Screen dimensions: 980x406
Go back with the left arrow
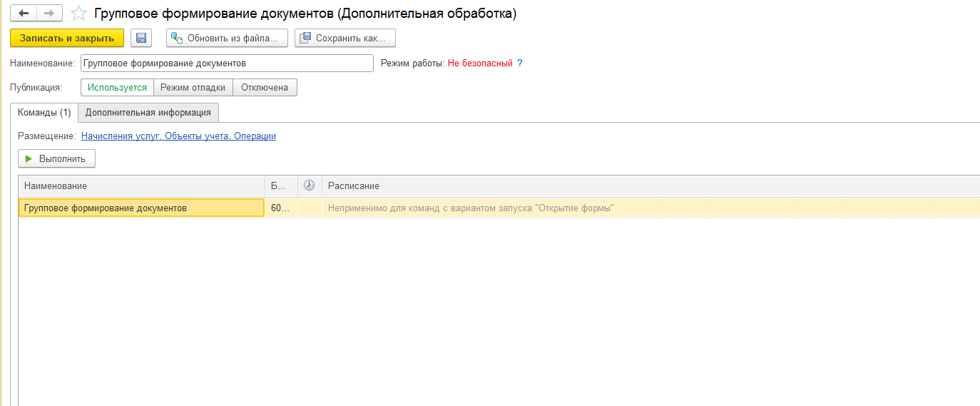coord(24,13)
